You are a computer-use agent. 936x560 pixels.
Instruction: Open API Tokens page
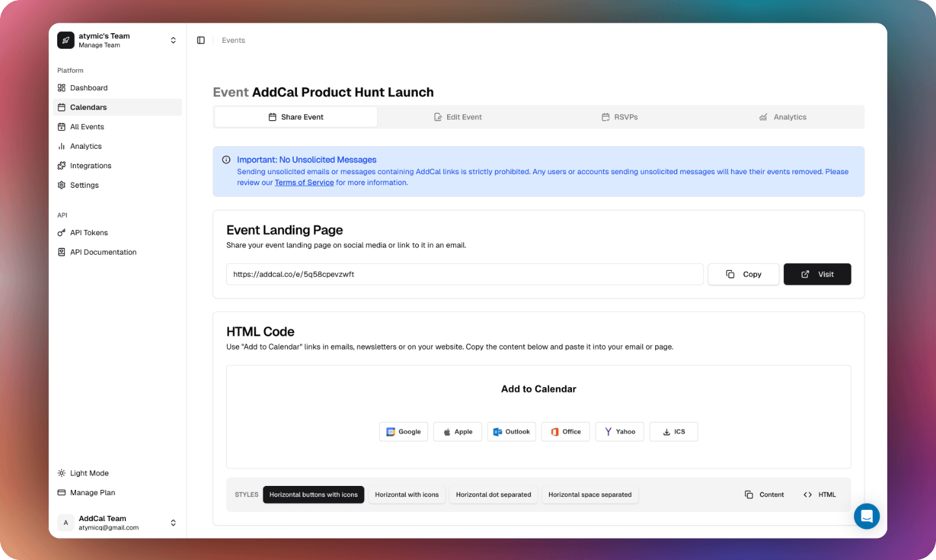pyautogui.click(x=118, y=233)
